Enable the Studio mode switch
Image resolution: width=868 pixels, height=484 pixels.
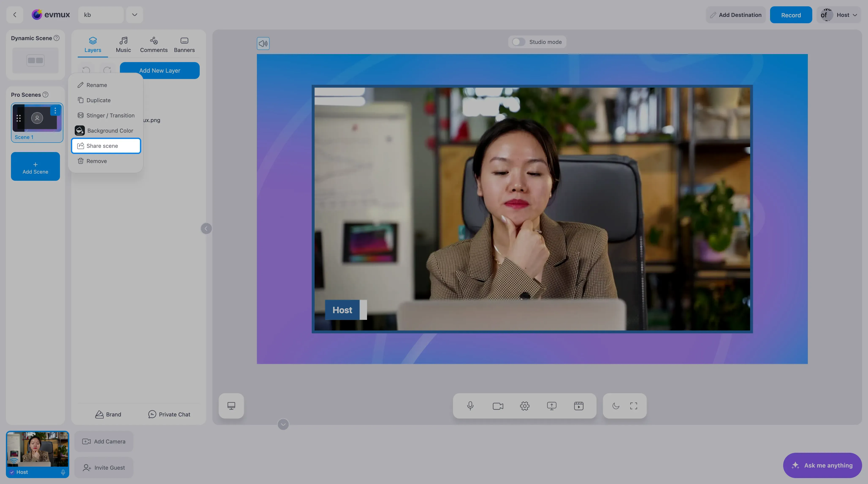pyautogui.click(x=518, y=42)
